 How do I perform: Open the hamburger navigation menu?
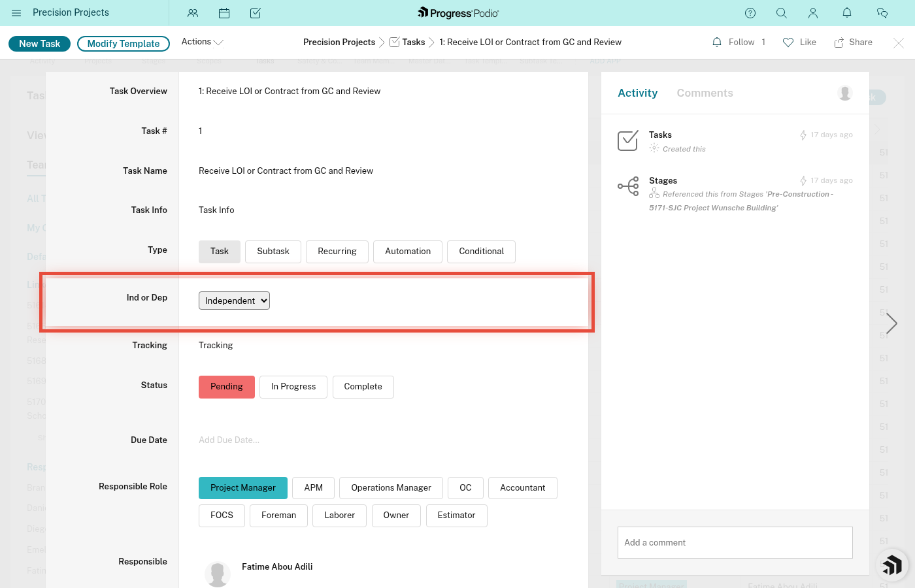(x=16, y=13)
